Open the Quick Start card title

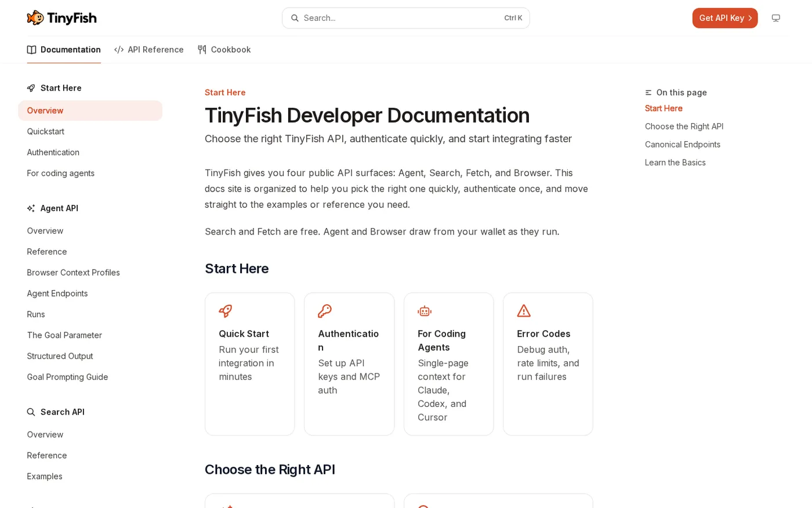click(x=244, y=334)
